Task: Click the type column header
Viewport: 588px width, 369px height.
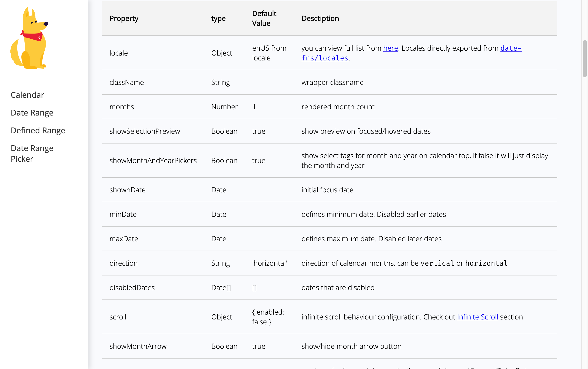Action: tap(218, 18)
